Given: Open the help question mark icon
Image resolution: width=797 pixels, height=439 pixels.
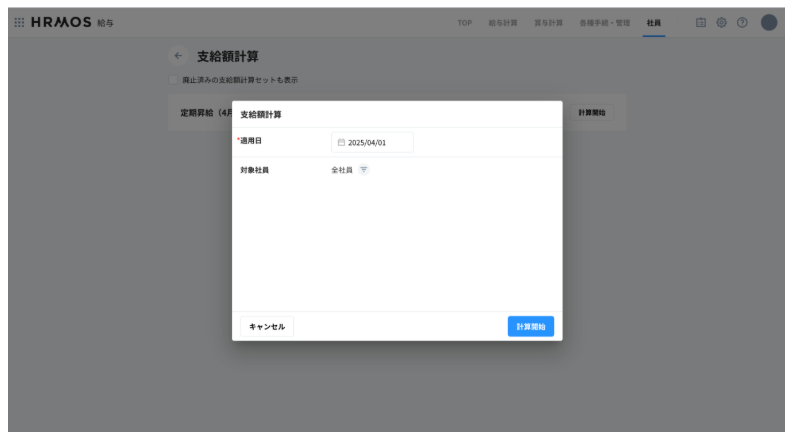Looking at the screenshot, I should (742, 23).
